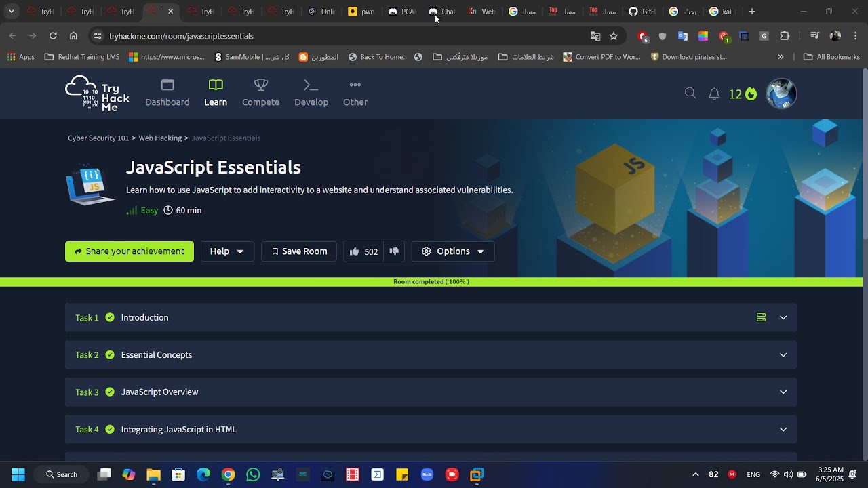Show more bookmarks chevron

(781, 57)
